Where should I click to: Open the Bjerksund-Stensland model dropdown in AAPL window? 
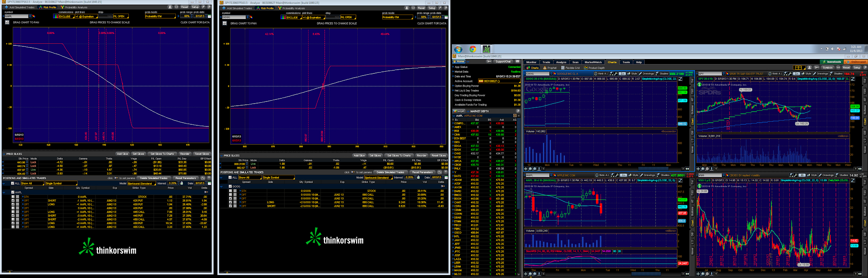pos(142,183)
